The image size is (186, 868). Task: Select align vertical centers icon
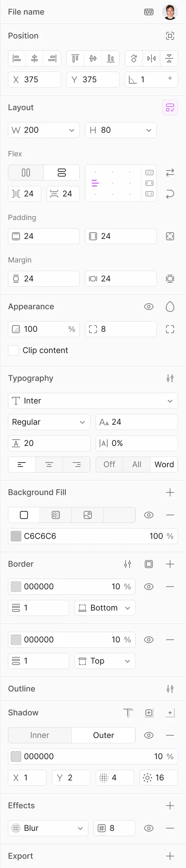[93, 58]
